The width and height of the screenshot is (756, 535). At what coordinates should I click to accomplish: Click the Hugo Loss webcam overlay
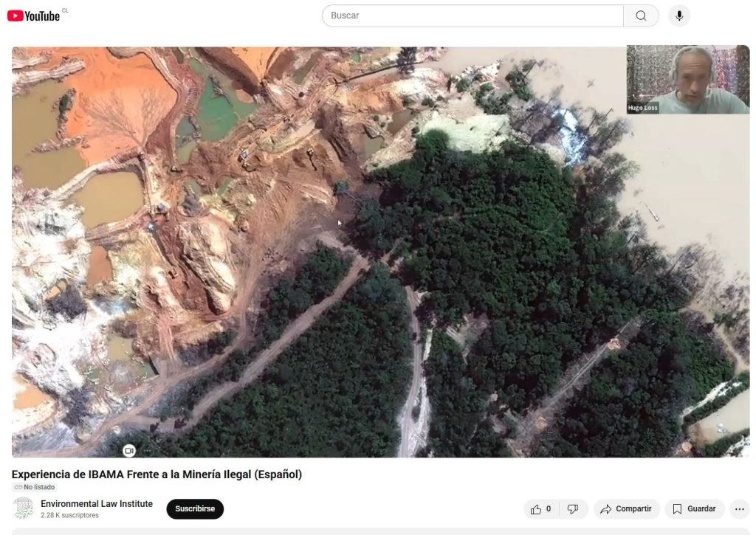coord(687,80)
